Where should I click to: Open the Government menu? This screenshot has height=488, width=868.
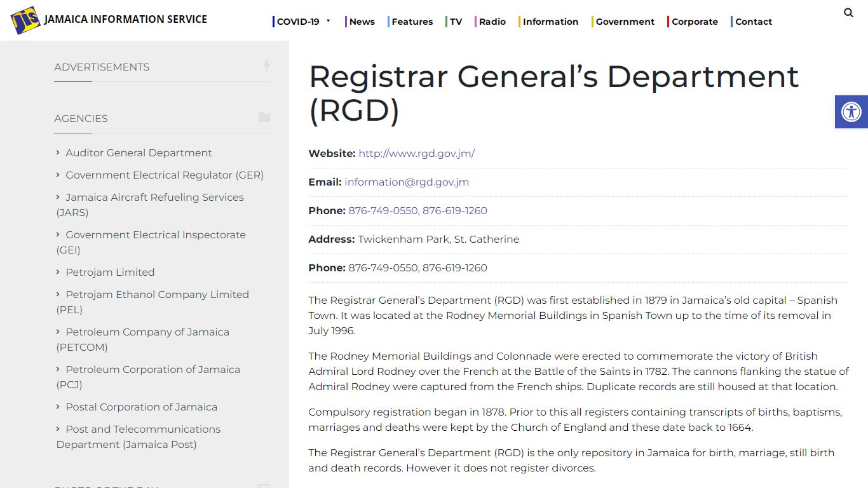pyautogui.click(x=625, y=22)
